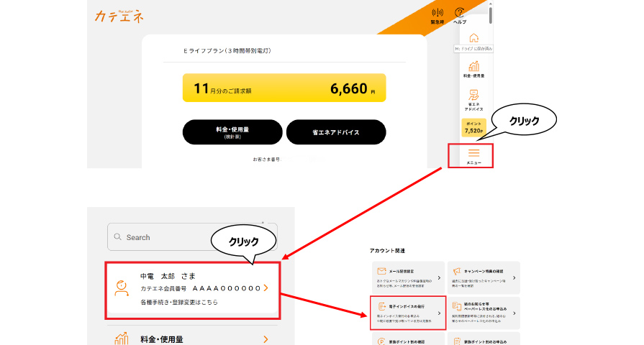644x345 pixels.
Task: Open 紙のお知らせ等ペーパーレス化 card
Action: coord(484,312)
